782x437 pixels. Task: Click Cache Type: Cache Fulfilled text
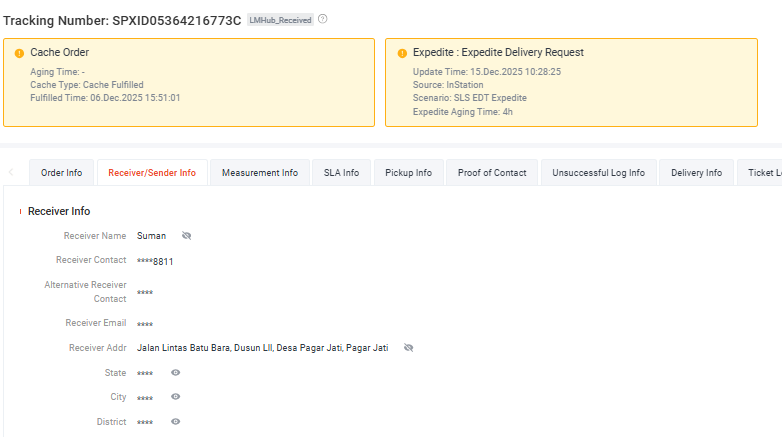coord(87,85)
